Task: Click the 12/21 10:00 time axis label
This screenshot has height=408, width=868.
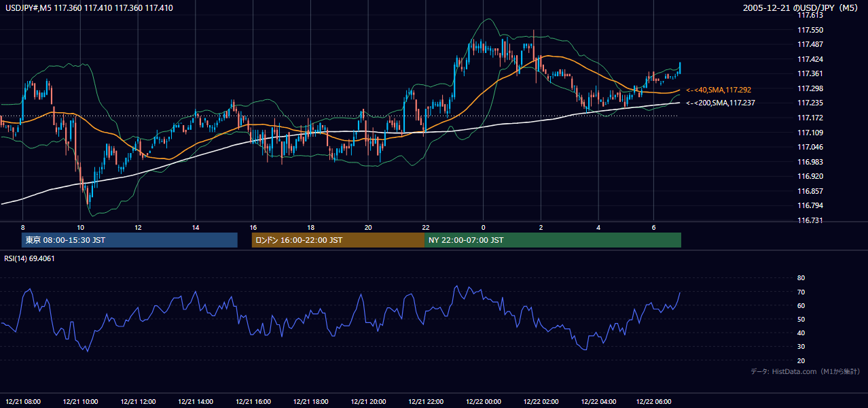Action: [80, 401]
